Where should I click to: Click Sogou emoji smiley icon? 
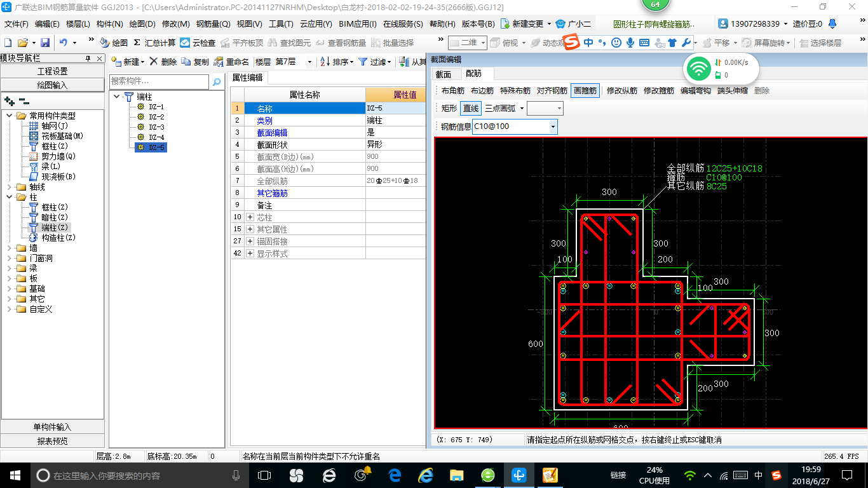pos(616,43)
